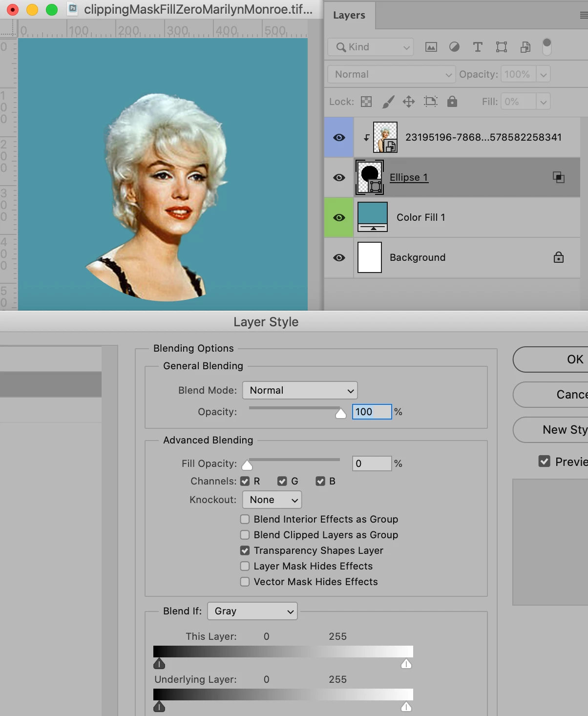Click right white slider of This Layer
Screen dimensions: 588x716
(x=406, y=664)
